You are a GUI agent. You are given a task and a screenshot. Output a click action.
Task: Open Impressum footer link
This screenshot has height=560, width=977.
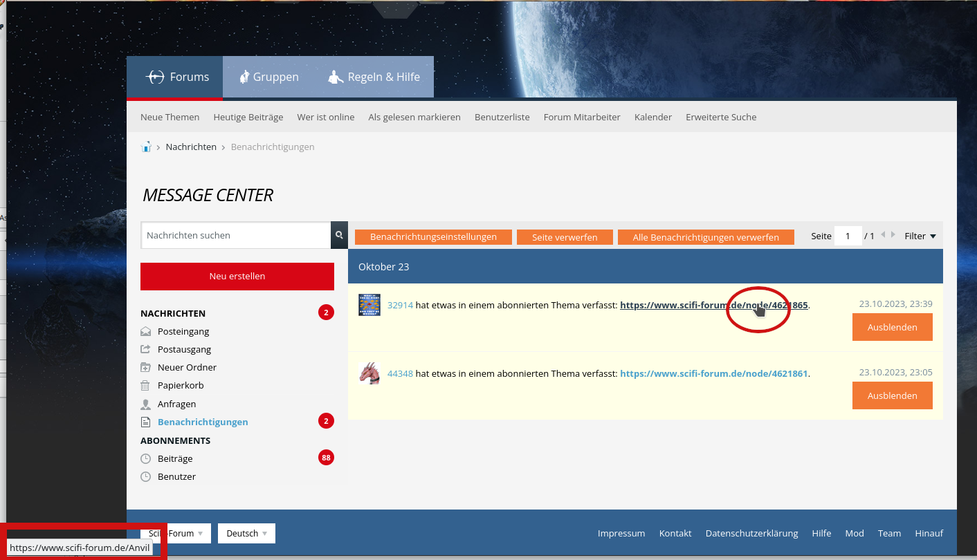point(621,533)
